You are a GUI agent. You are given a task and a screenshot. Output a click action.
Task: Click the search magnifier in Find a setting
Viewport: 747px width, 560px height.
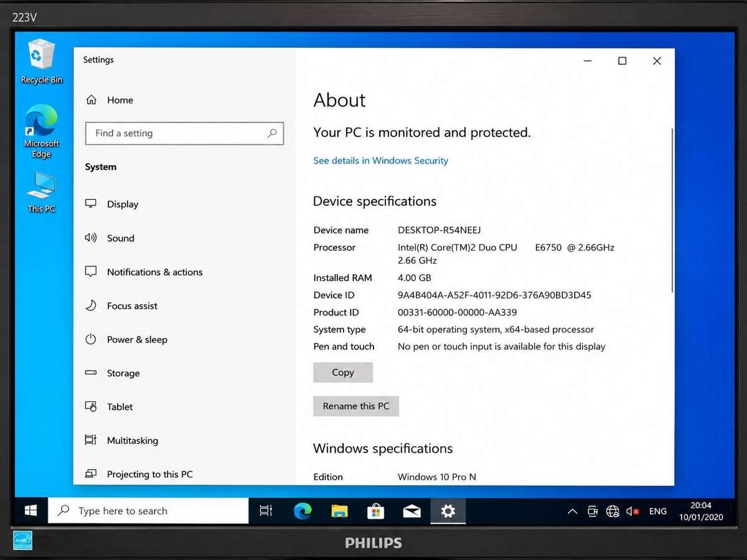272,133
